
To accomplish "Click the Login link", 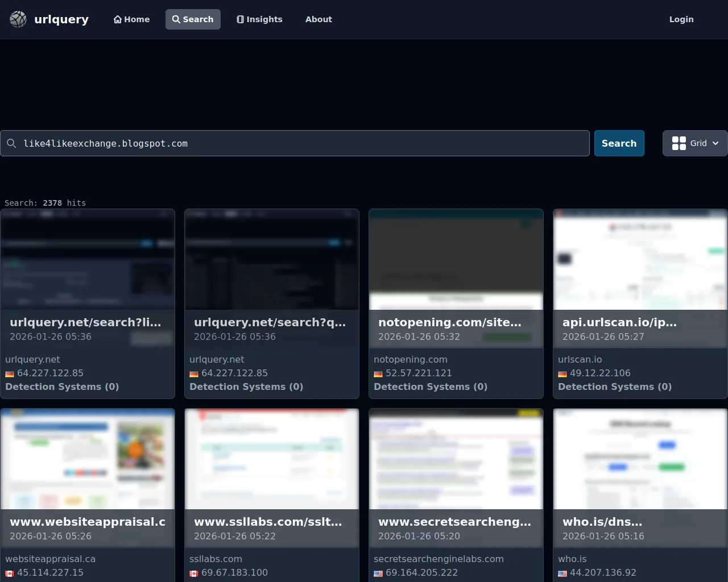I will (x=681, y=19).
